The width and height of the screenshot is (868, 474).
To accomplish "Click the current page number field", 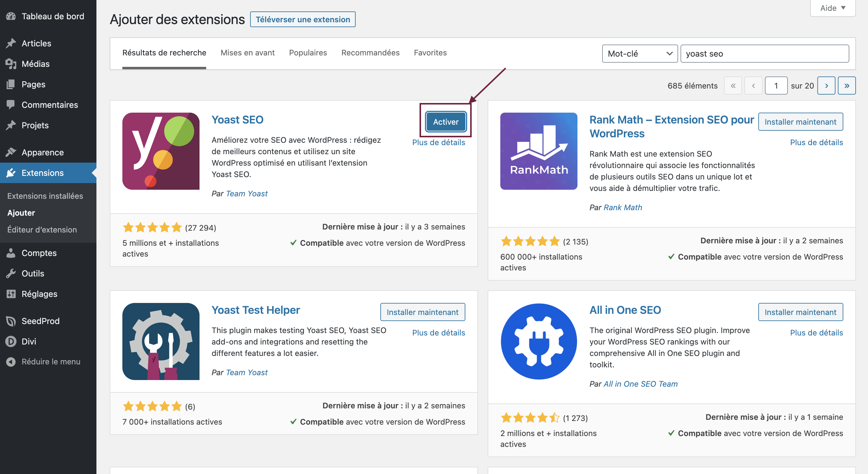I will 776,86.
